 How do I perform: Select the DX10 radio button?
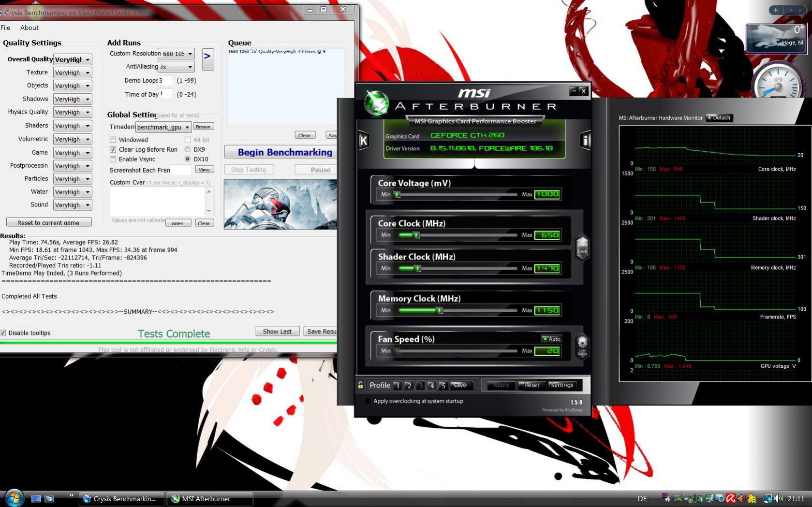[188, 159]
